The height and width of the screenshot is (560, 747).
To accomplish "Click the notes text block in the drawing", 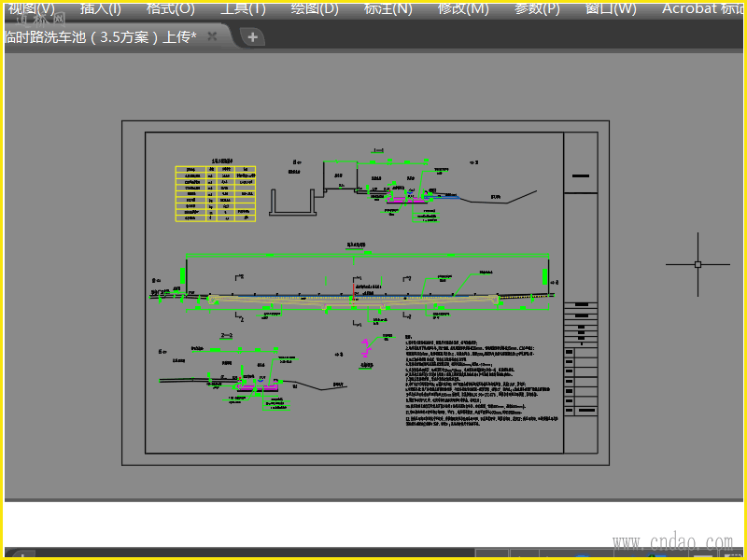I will [x=481, y=381].
